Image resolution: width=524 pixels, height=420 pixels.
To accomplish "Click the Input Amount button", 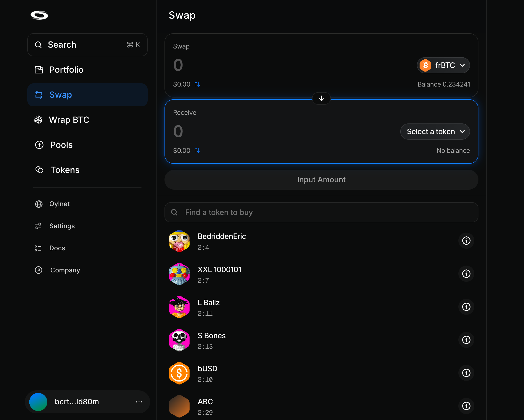I will [321, 180].
